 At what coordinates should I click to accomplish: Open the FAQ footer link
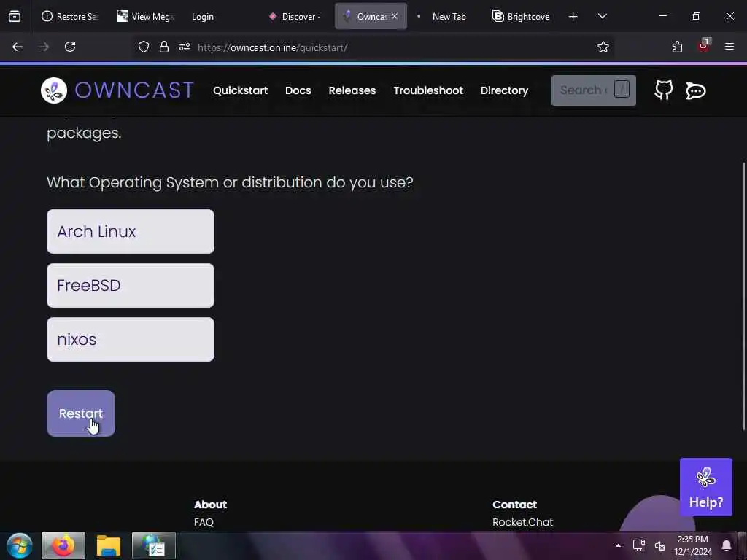204,522
